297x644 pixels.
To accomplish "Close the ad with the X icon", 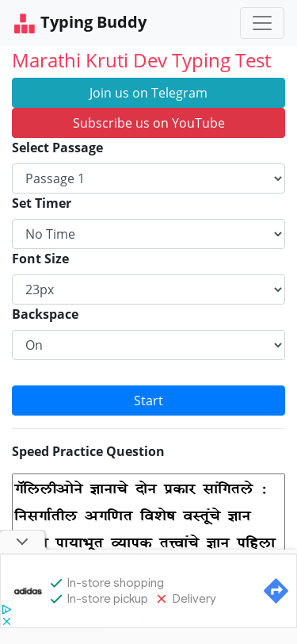I will tap(6, 621).
